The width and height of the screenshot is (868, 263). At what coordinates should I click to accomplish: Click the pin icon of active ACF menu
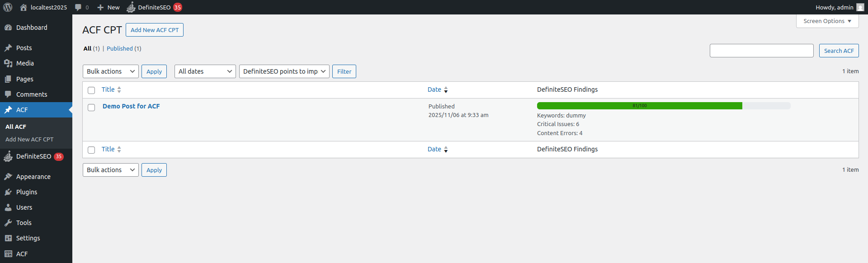pyautogui.click(x=8, y=110)
